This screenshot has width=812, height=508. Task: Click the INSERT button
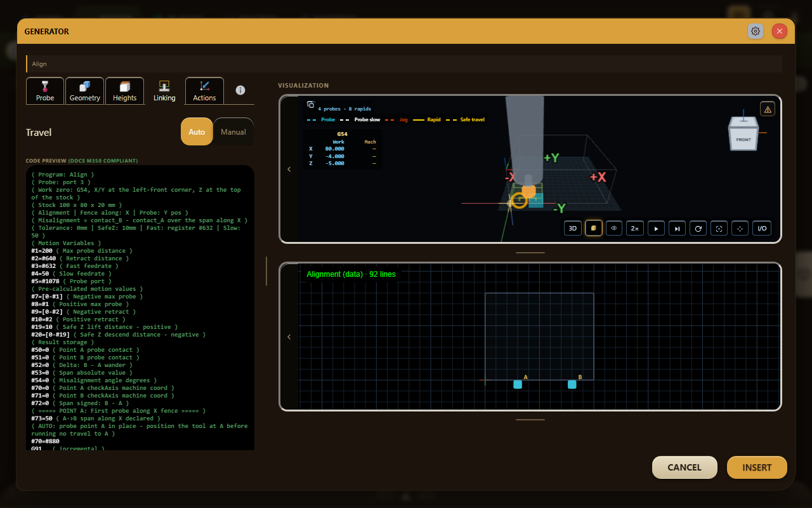tap(757, 467)
